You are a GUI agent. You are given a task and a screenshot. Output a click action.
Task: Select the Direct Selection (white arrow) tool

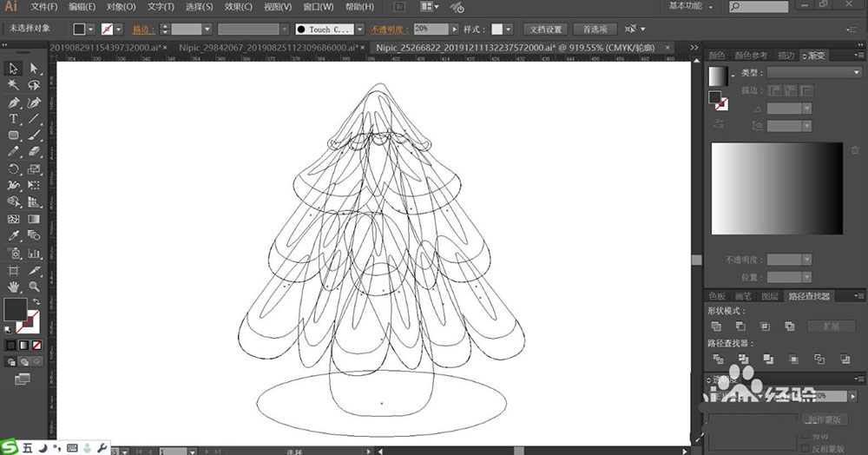pos(34,68)
